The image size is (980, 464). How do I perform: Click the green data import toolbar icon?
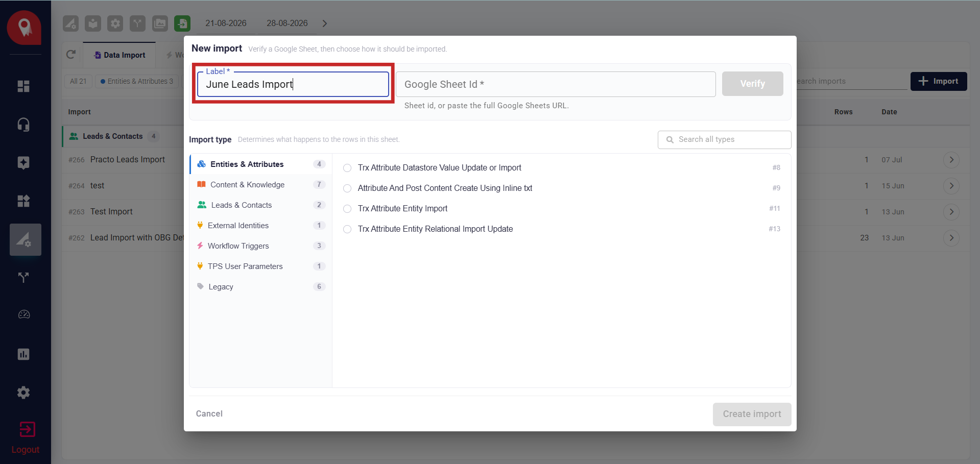pos(182,23)
